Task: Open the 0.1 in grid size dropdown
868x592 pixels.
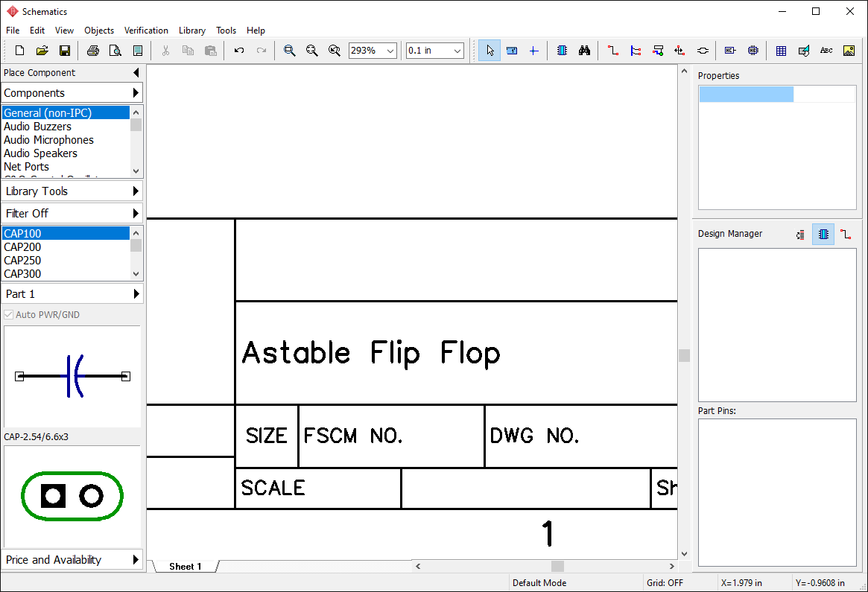Action: coord(457,51)
